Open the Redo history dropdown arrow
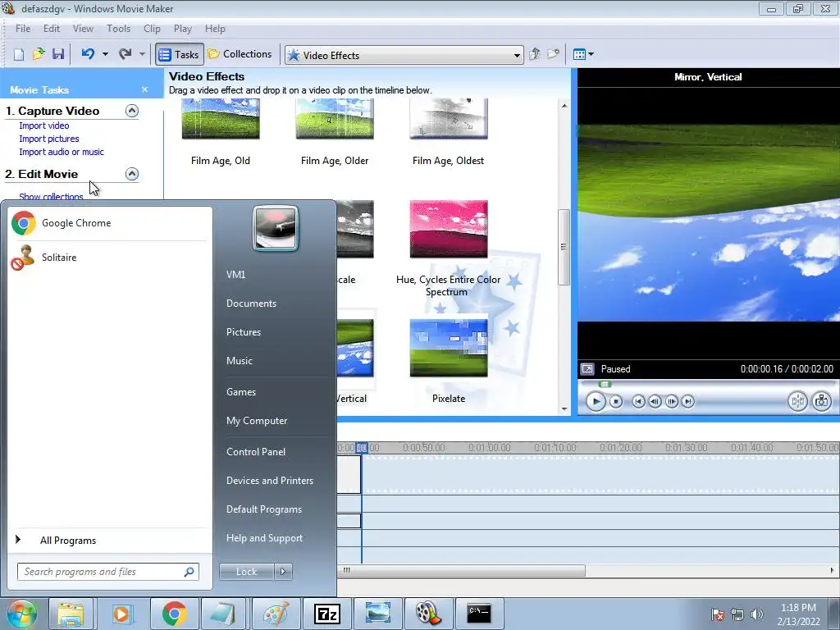 tap(142, 54)
